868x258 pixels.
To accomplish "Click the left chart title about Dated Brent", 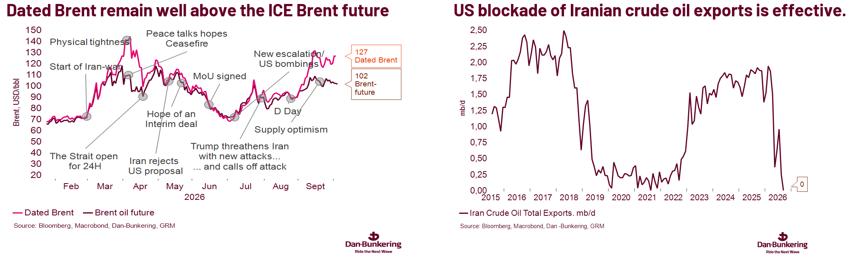I will 198,11.
